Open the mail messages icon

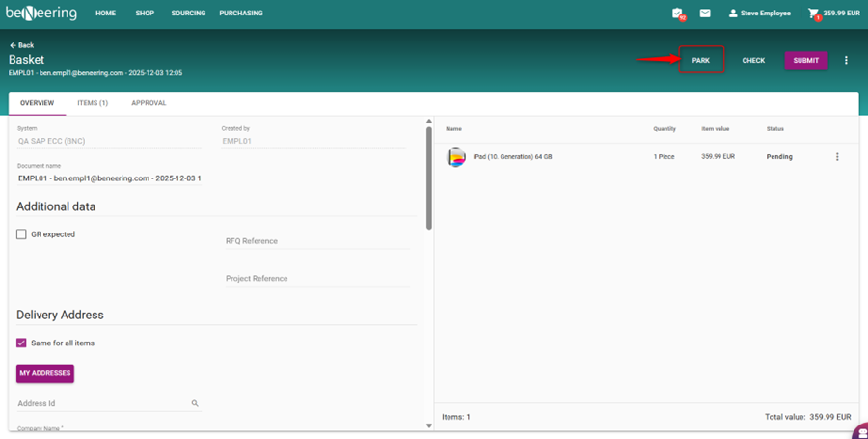(x=705, y=14)
